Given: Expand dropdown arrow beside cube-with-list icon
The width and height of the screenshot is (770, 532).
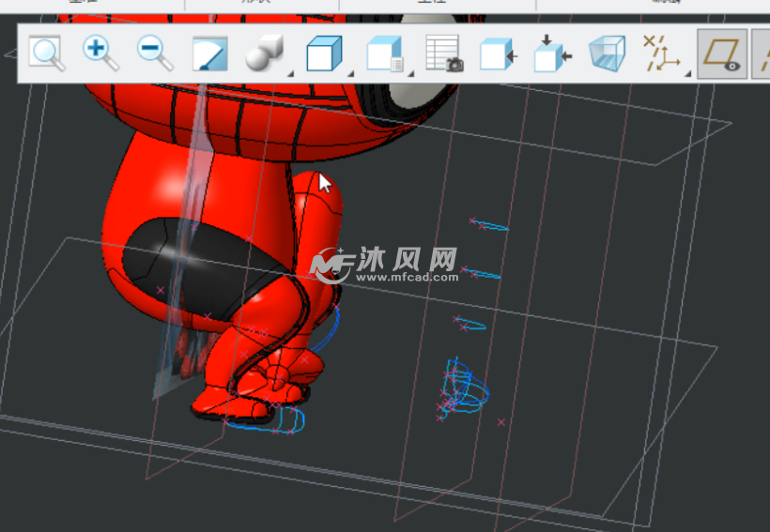Looking at the screenshot, I should (410, 73).
